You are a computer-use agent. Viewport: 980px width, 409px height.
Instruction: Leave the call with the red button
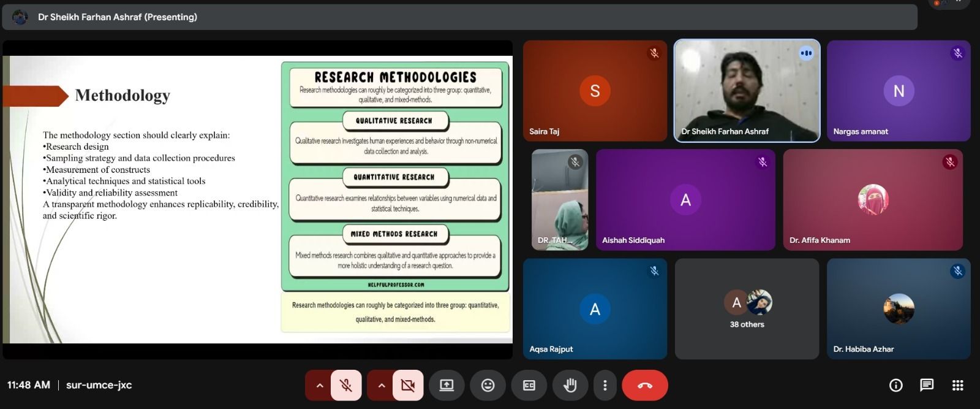(x=644, y=385)
